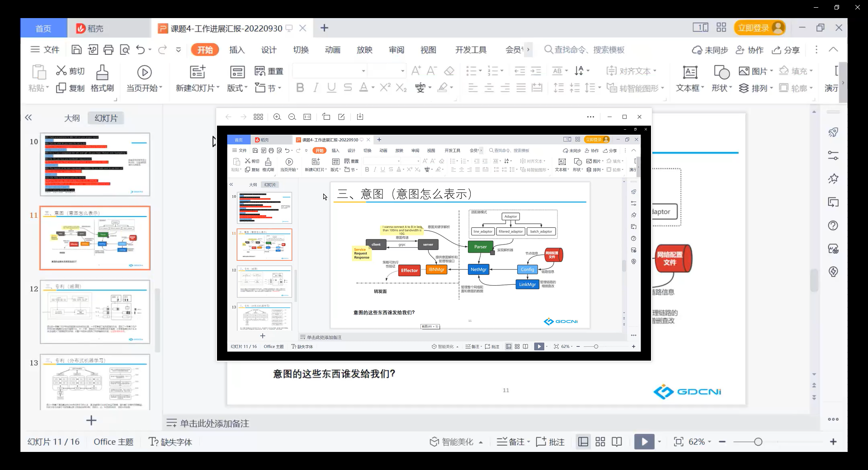
Task: Apply superscript X²
Action: (385, 88)
